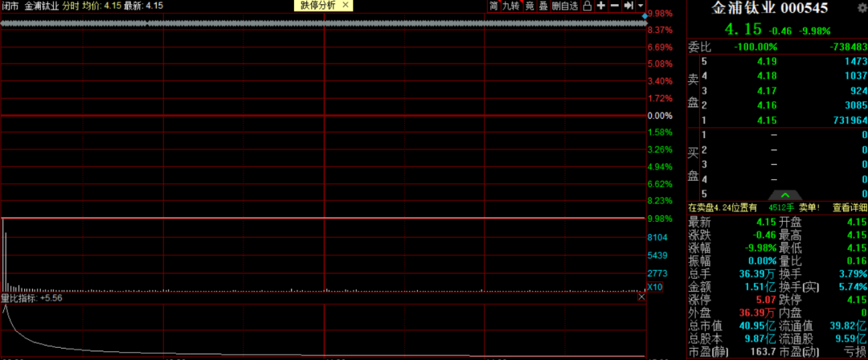The width and height of the screenshot is (868, 360).
Task: Open the 跌停分析 tab
Action: coord(318,6)
